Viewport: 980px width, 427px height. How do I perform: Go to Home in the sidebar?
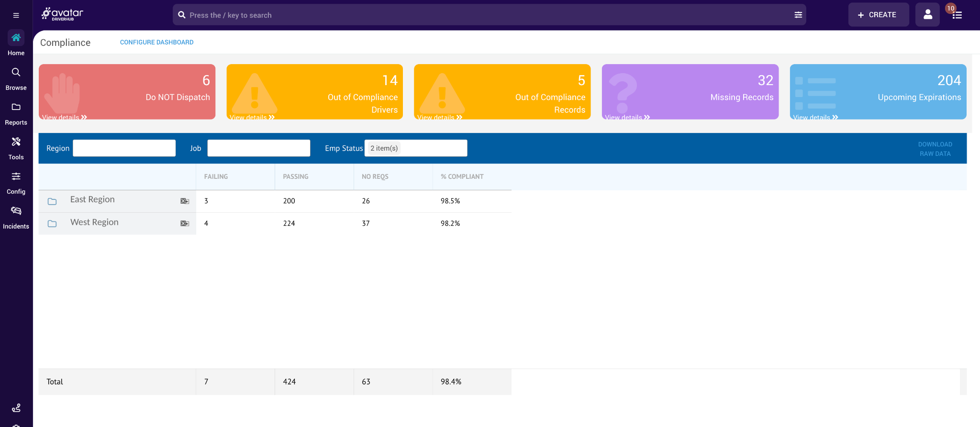[x=16, y=43]
